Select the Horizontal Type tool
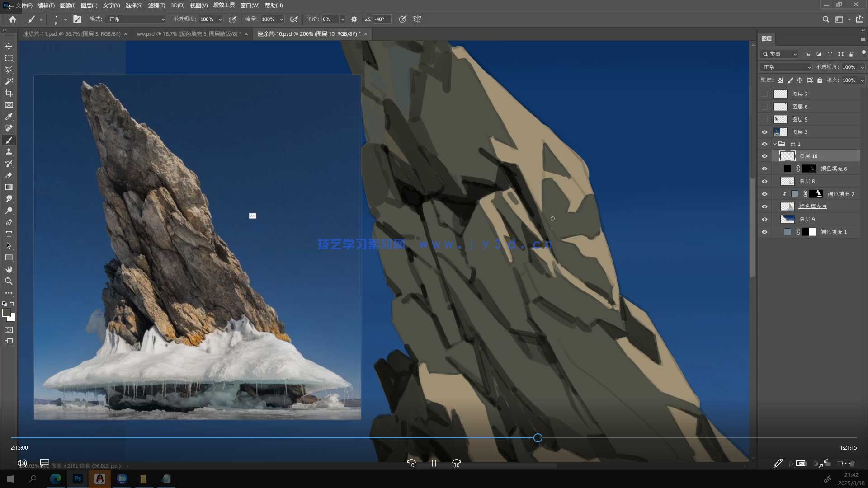868x488 pixels. (x=9, y=234)
